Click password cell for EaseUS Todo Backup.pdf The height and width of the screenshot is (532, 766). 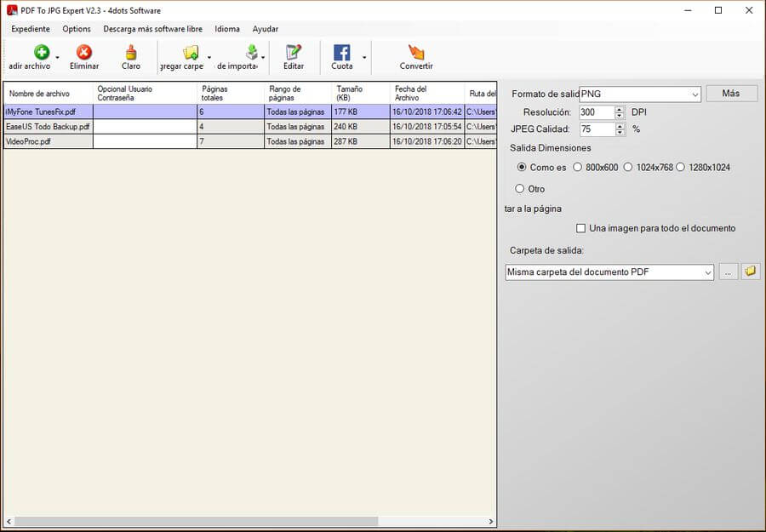(145, 127)
